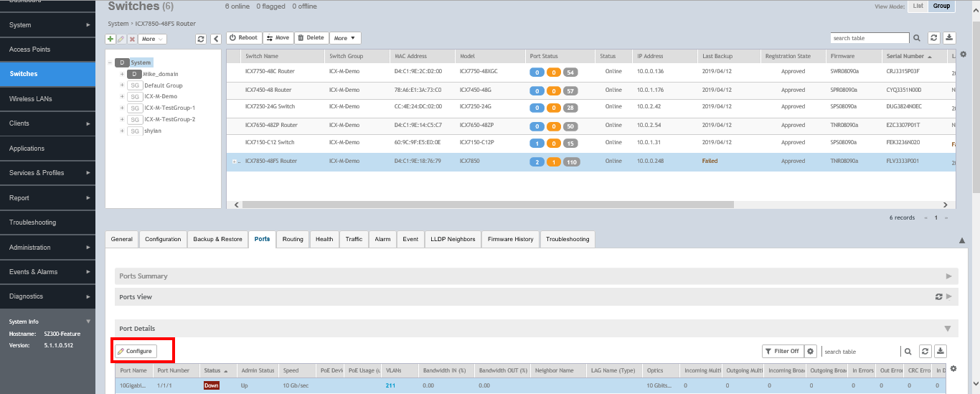The image size is (980, 394).
Task: Open filter settings gear next to Filter Off
Action: (x=811, y=352)
